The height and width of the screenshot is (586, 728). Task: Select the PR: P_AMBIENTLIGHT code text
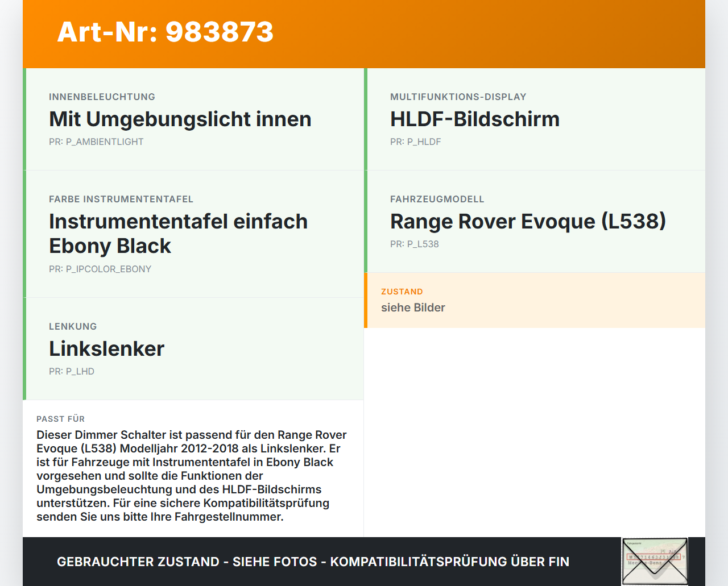coord(96,142)
